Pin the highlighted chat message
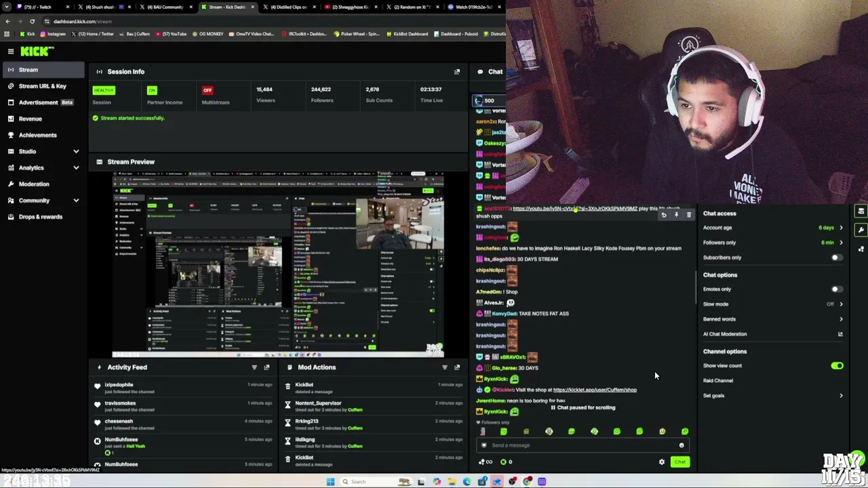The image size is (868, 488). [676, 215]
